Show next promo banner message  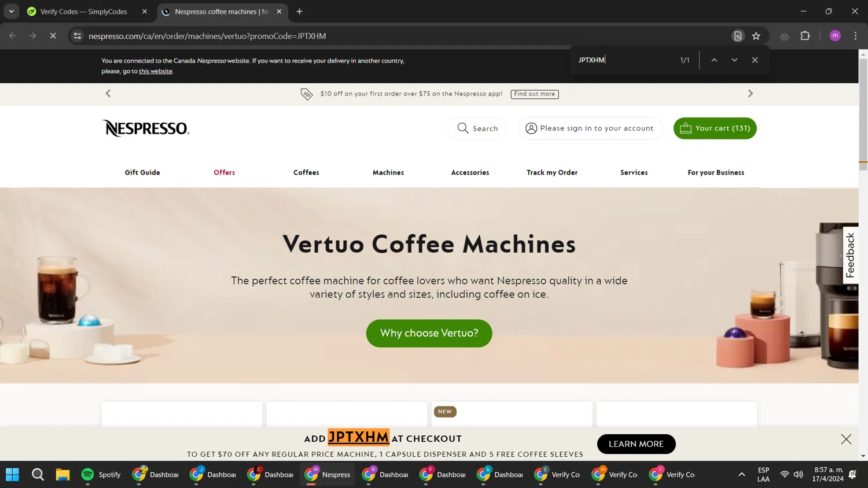point(751,94)
